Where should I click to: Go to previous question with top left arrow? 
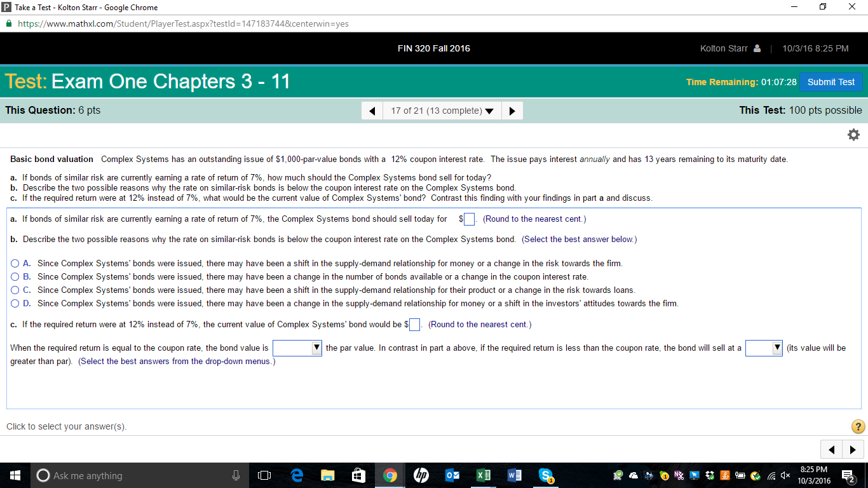pyautogui.click(x=372, y=111)
